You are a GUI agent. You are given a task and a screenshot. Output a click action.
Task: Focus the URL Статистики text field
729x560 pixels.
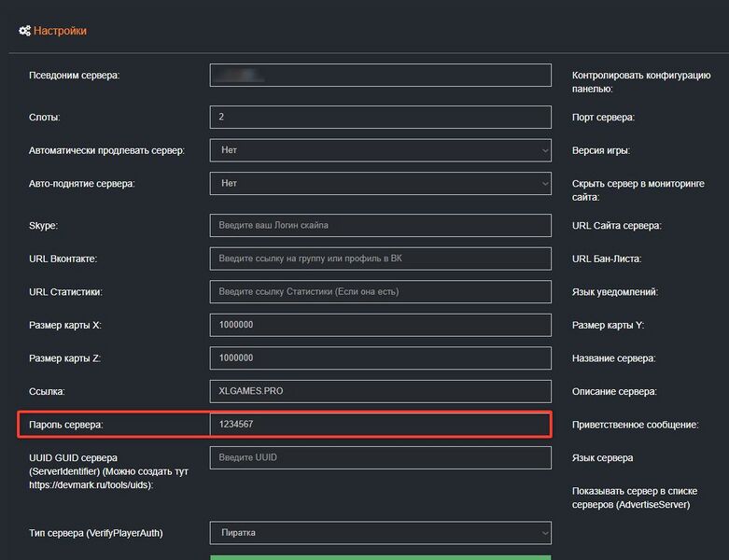380,291
